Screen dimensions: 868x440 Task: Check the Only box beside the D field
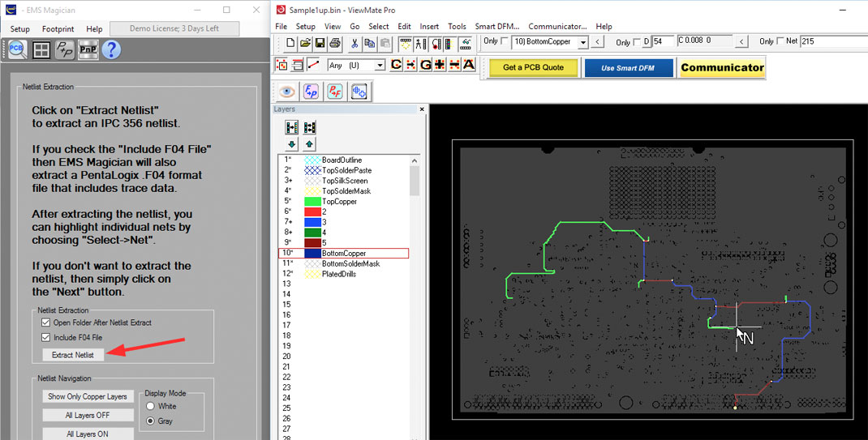[637, 42]
